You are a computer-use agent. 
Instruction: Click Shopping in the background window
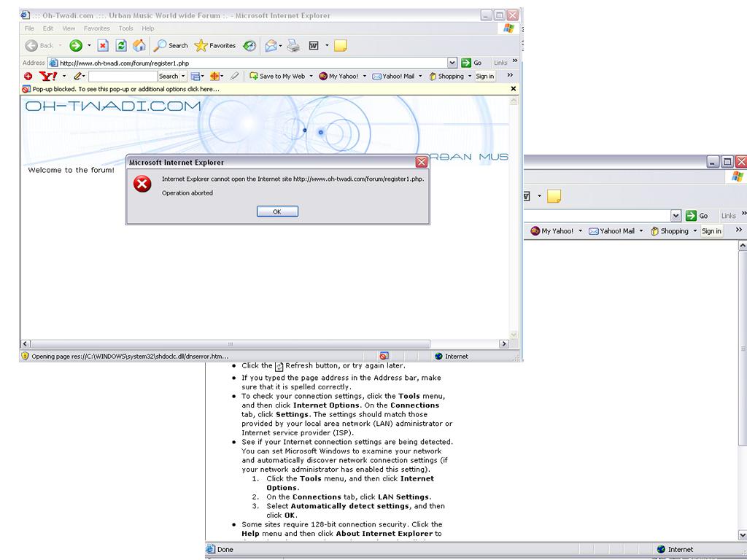pos(670,231)
